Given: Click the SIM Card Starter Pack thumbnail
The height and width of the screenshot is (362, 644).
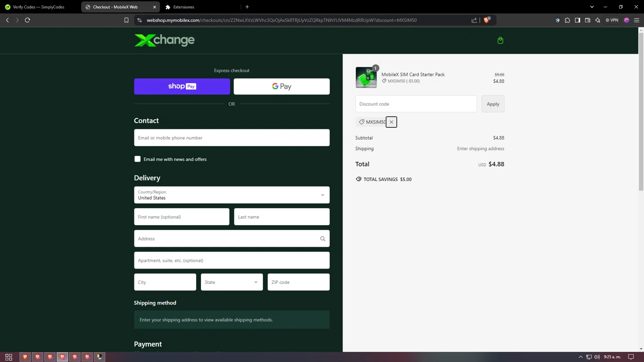Looking at the screenshot, I should (x=366, y=78).
